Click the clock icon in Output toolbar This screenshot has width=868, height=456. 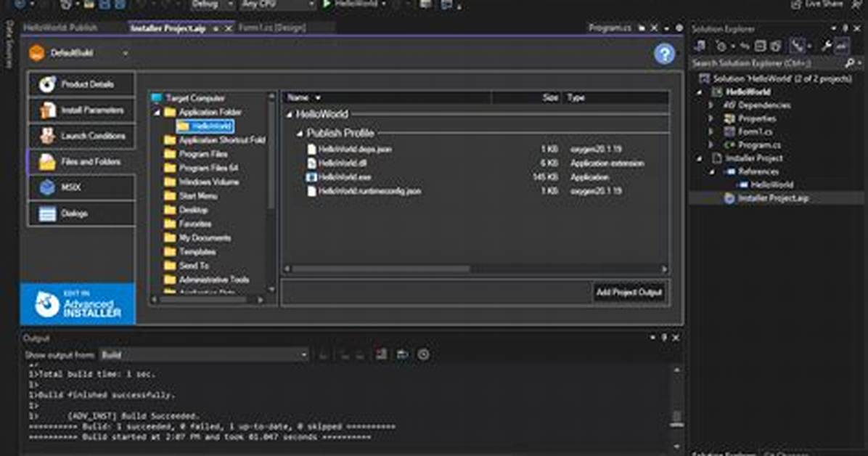click(x=424, y=354)
